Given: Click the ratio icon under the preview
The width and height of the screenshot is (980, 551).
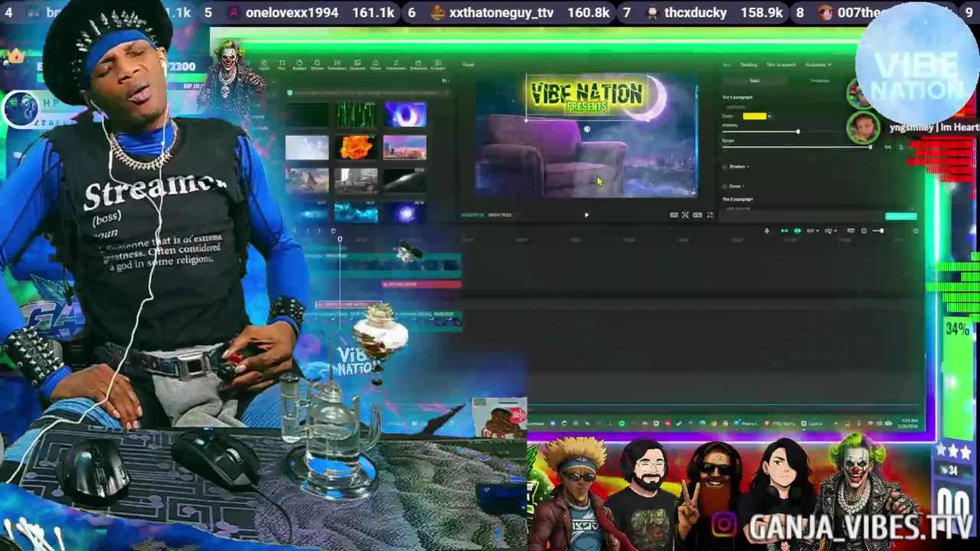Looking at the screenshot, I should pos(697,215).
